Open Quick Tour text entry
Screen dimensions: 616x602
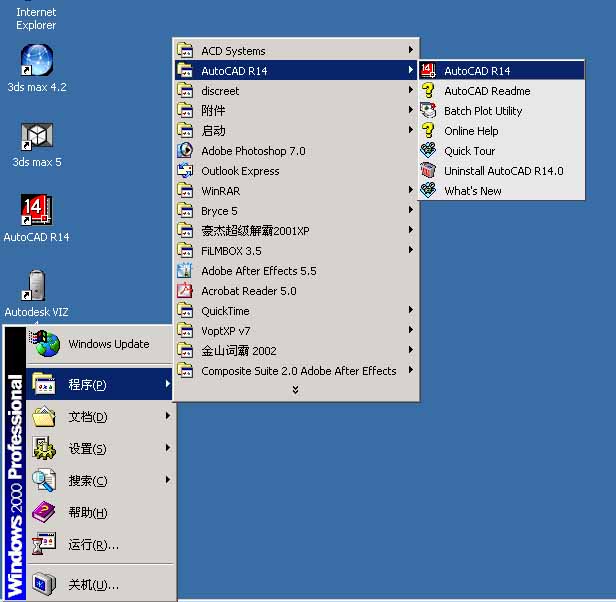tap(469, 151)
